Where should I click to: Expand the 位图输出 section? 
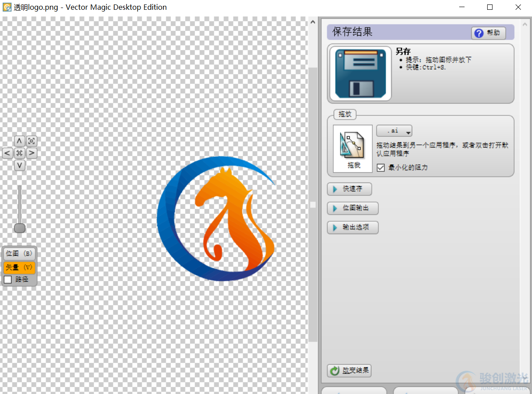353,208
